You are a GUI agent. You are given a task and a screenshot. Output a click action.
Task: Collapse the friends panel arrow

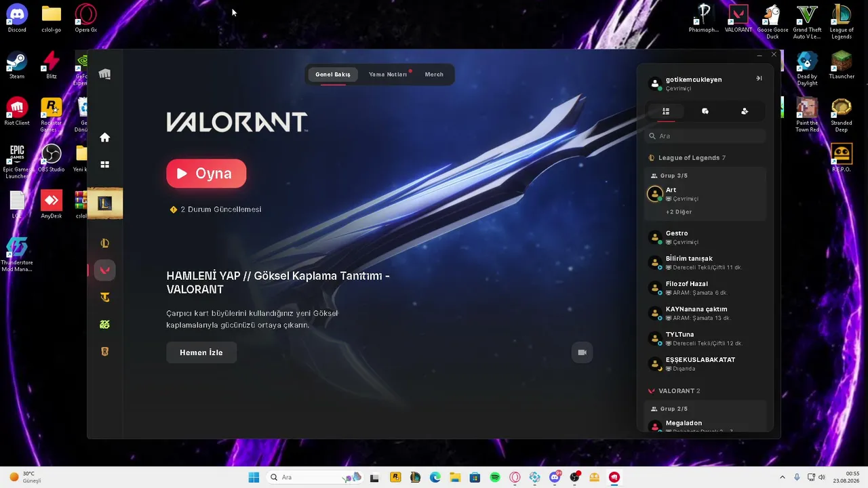coord(759,79)
